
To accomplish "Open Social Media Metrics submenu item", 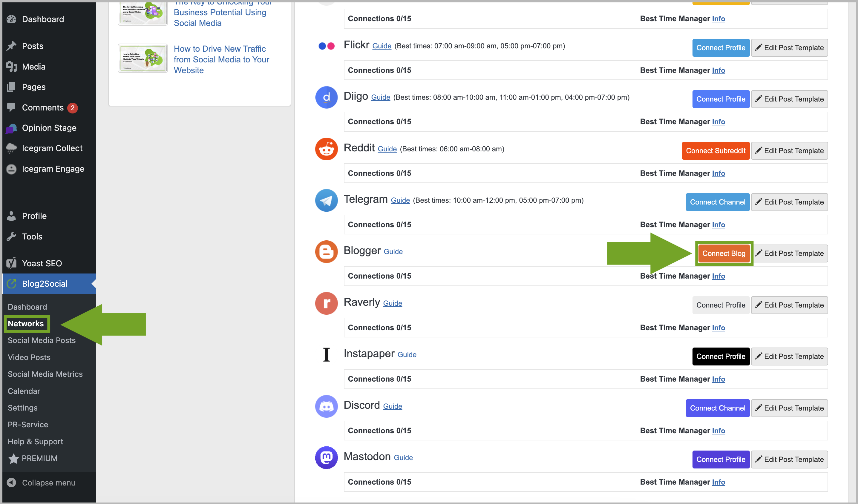I will click(x=45, y=374).
